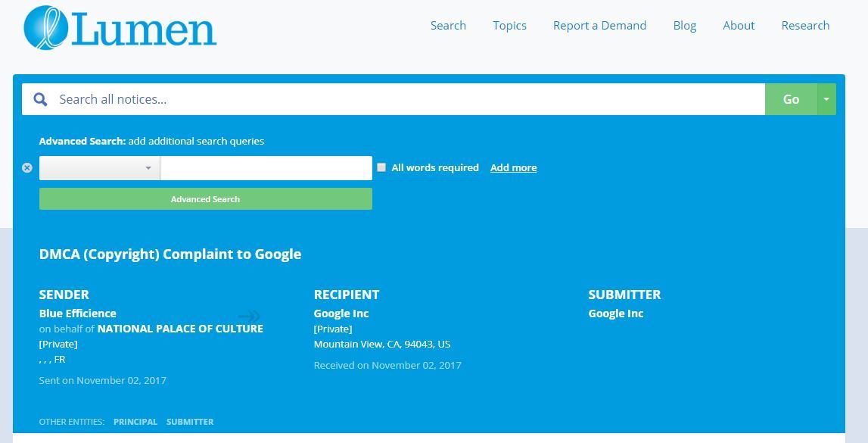Image resolution: width=868 pixels, height=443 pixels.
Task: Click the green Go button
Action: [x=791, y=100]
